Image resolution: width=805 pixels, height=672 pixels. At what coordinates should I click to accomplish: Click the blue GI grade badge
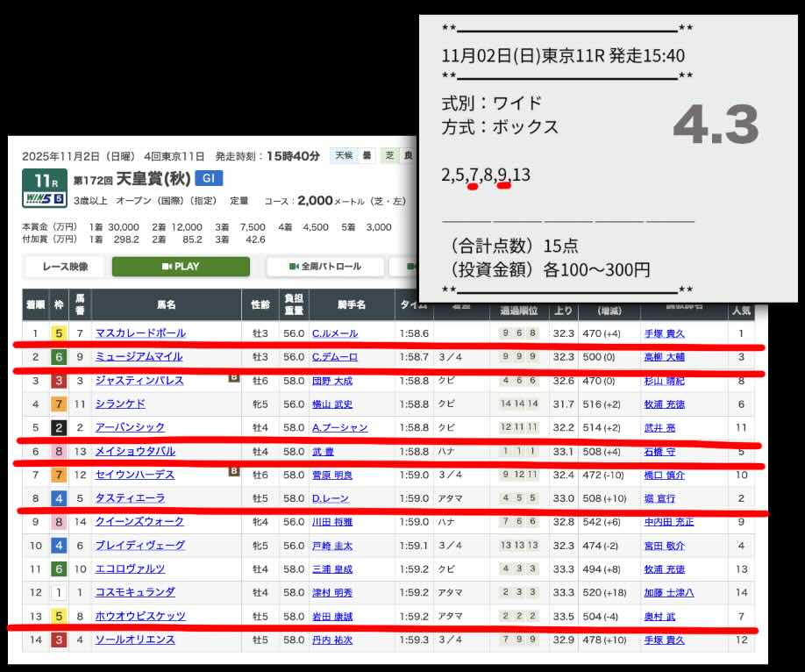(209, 178)
